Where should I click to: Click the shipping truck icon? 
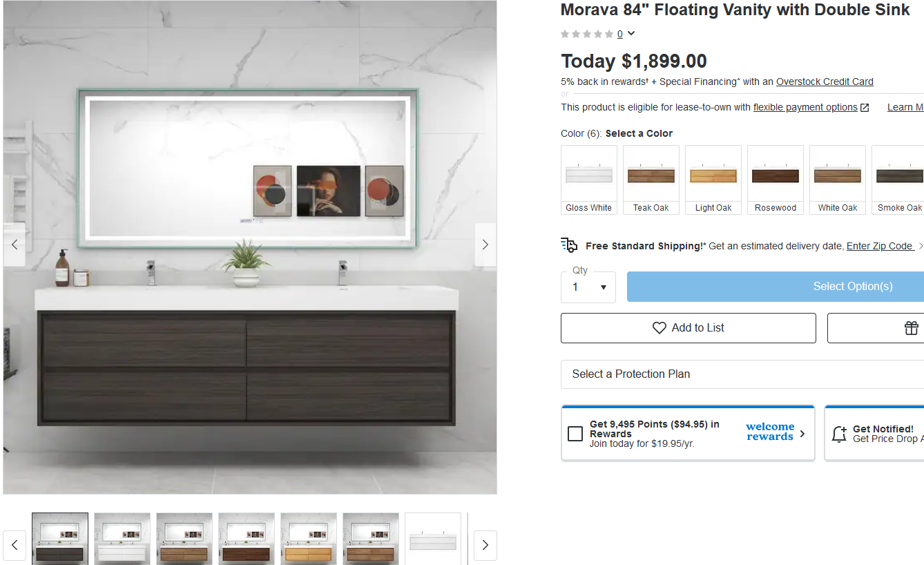pos(569,245)
